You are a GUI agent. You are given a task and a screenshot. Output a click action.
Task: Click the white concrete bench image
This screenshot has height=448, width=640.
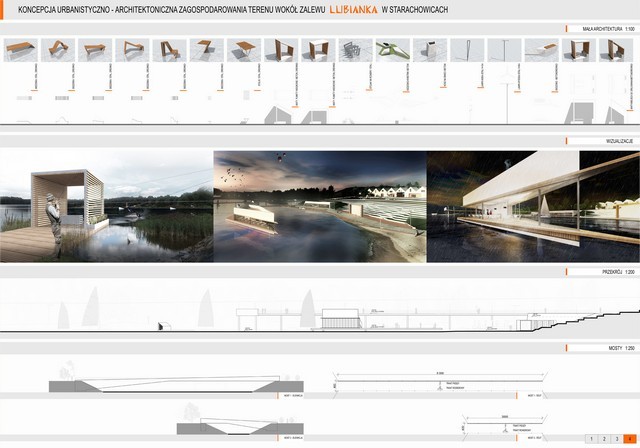click(542, 50)
